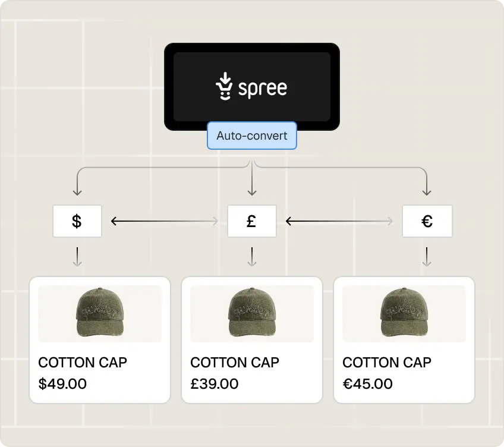Image resolution: width=504 pixels, height=447 pixels.
Task: Click COTTON CAP title above £39.00
Action: point(235,363)
